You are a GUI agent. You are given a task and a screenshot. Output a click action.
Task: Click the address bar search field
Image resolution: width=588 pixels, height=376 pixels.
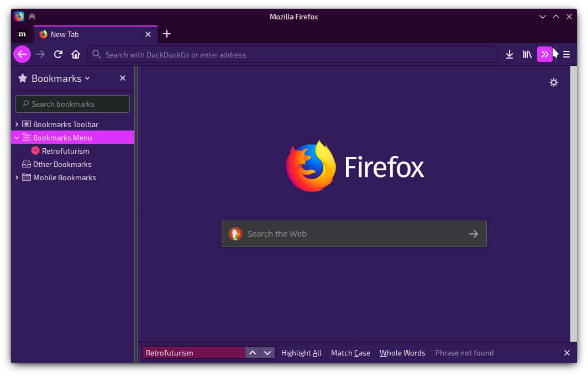(292, 54)
